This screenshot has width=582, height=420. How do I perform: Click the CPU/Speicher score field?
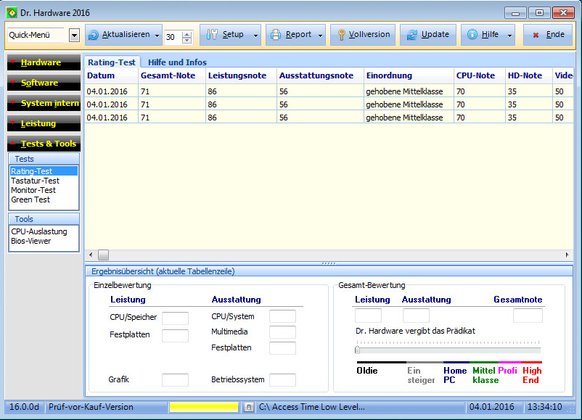click(175, 318)
